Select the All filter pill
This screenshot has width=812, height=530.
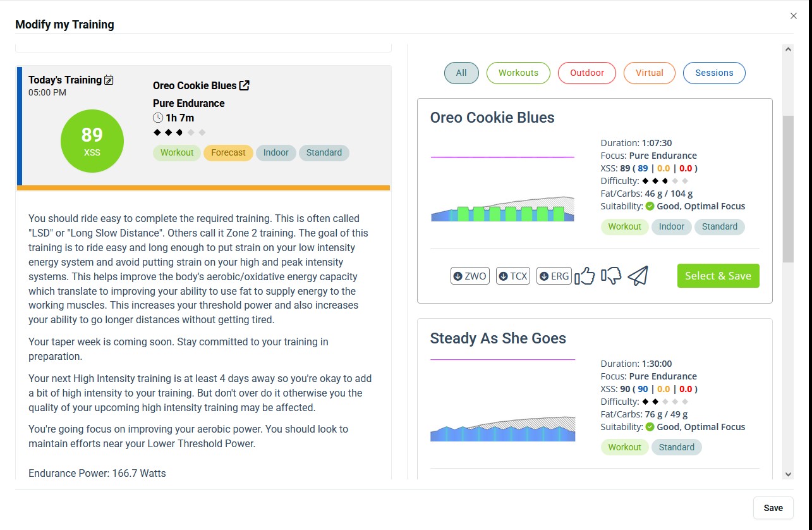[x=461, y=73]
